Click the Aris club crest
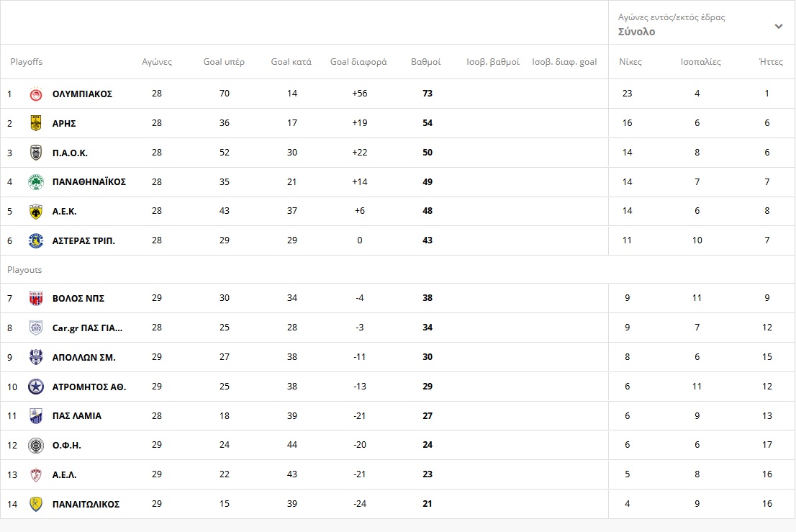This screenshot has height=532, width=796. (x=35, y=123)
